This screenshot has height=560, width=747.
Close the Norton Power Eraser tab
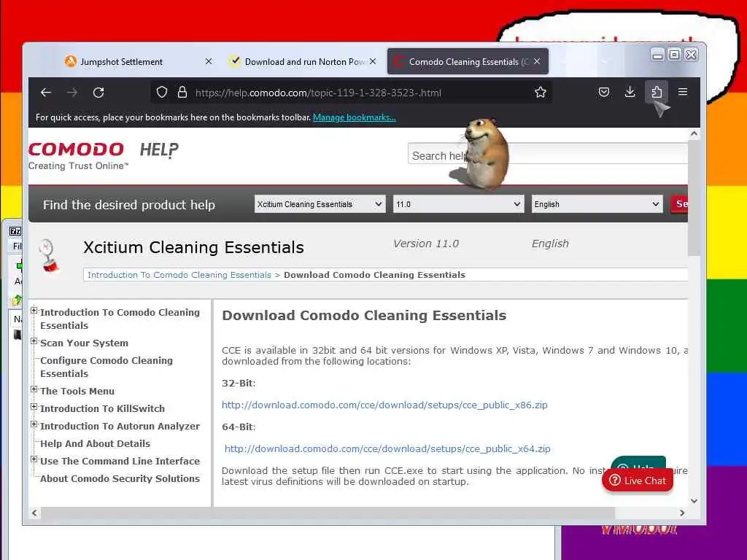click(373, 61)
